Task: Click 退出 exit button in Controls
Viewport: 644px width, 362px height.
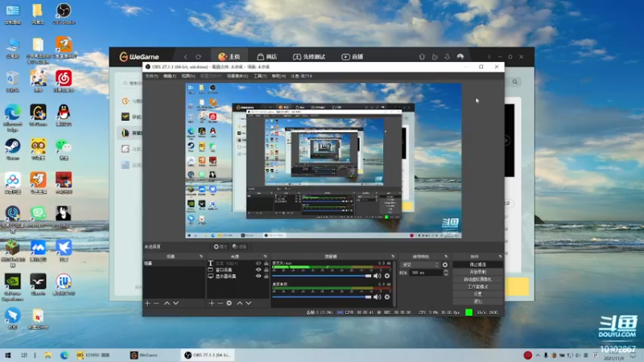Action: click(477, 301)
